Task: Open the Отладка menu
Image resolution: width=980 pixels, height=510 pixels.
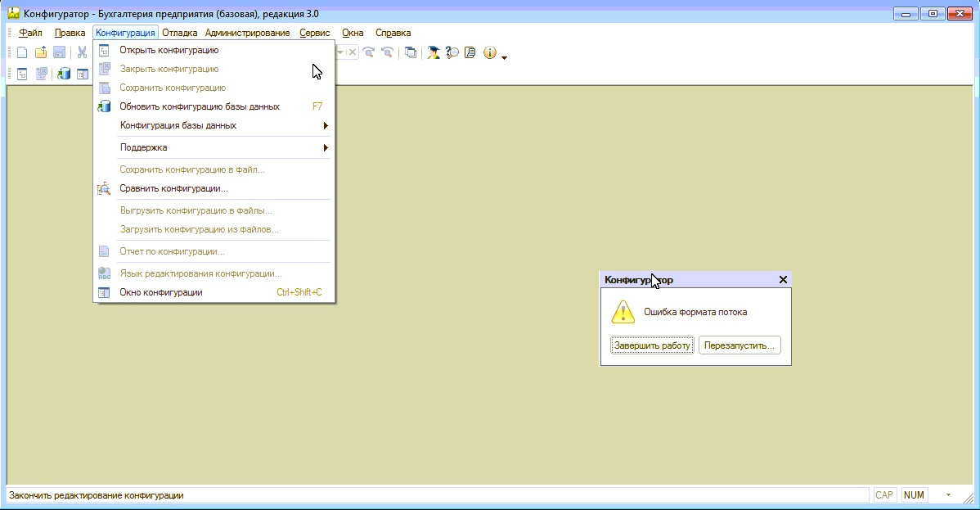Action: pyautogui.click(x=179, y=33)
